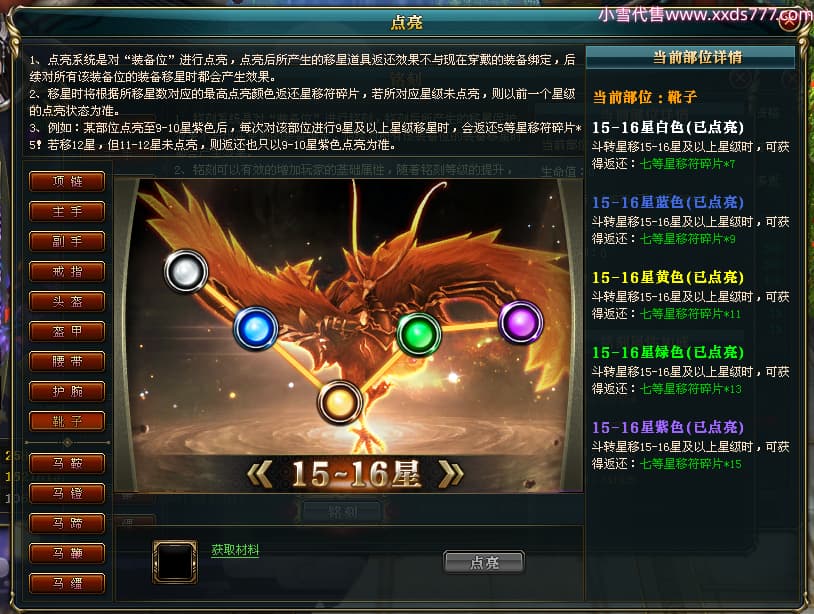Choose the 戒指 slot
The image size is (814, 614).
click(67, 271)
